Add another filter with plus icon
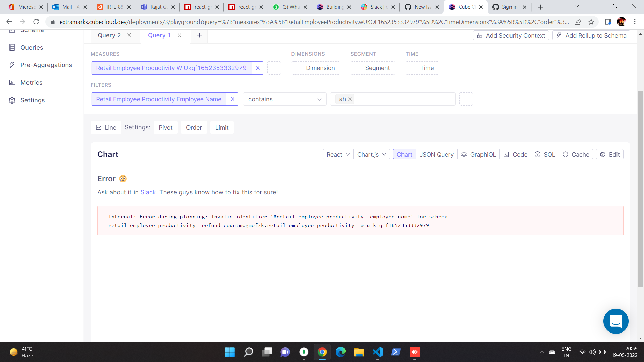This screenshot has height=362, width=644. click(466, 99)
